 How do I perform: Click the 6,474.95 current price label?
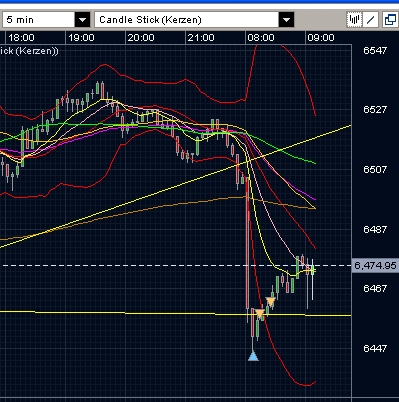(x=375, y=266)
